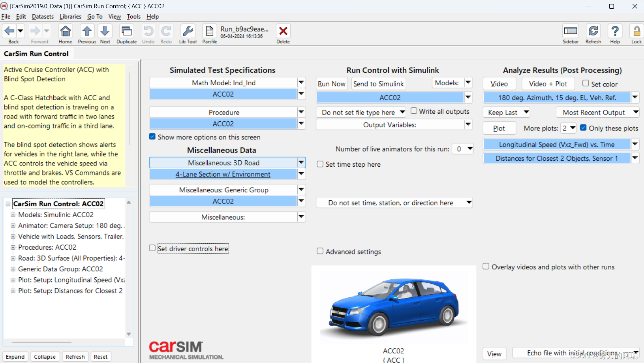The width and height of the screenshot is (644, 363).
Task: Click the Collapse tree button
Action: click(45, 357)
